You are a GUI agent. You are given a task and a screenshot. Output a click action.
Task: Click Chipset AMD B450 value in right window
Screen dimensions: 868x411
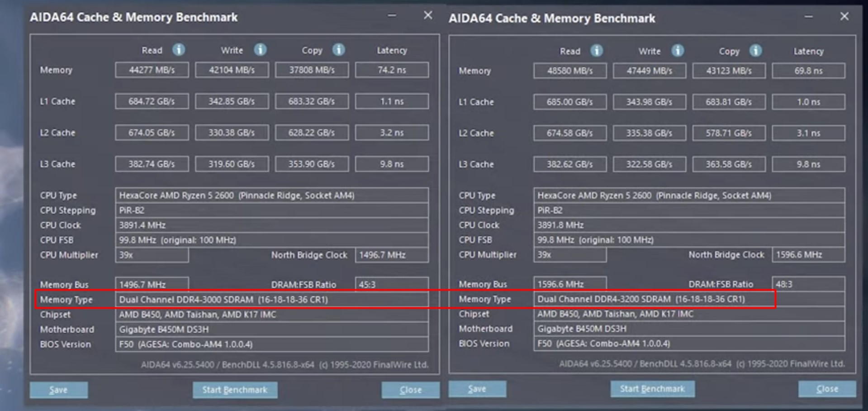click(689, 314)
